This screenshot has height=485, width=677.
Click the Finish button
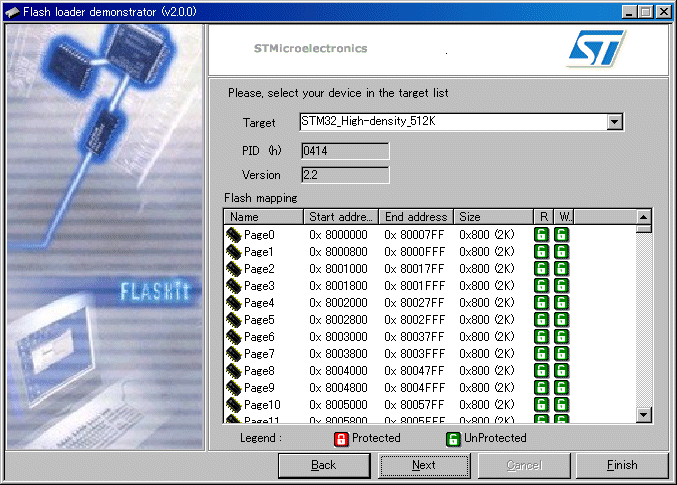tap(622, 466)
